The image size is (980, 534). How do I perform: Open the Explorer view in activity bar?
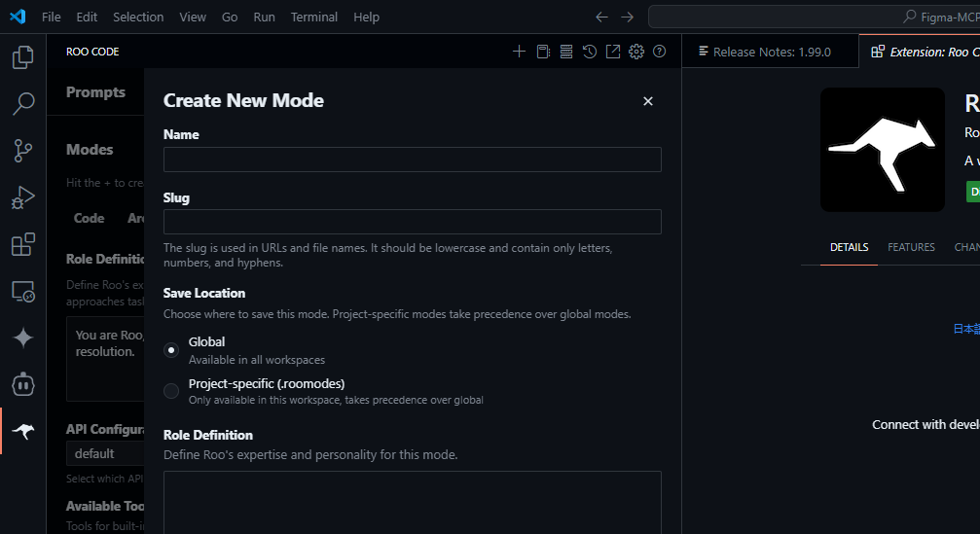click(x=23, y=57)
